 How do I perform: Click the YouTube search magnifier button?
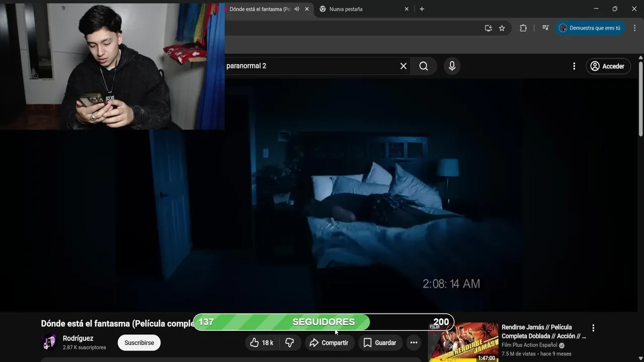[424, 66]
